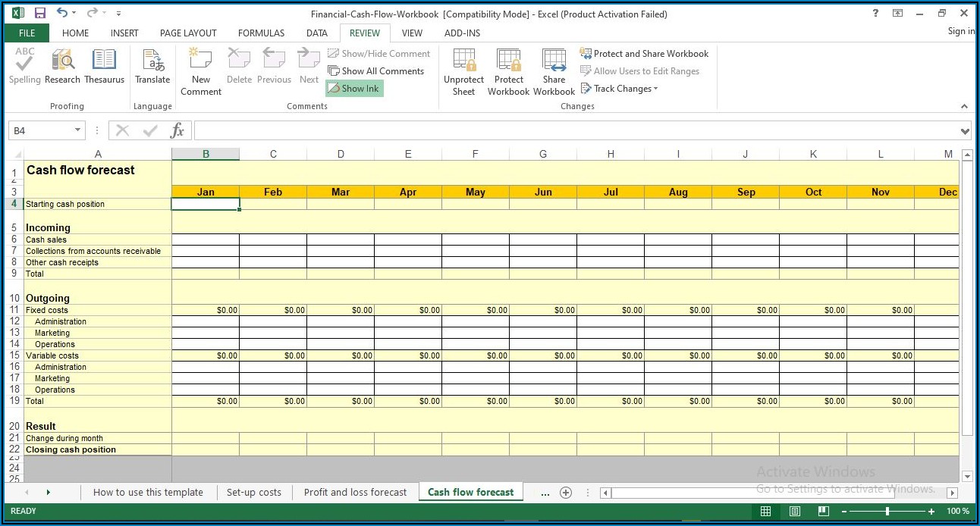The height and width of the screenshot is (526, 980).
Task: Add a new sheet with plus button
Action: 565,493
